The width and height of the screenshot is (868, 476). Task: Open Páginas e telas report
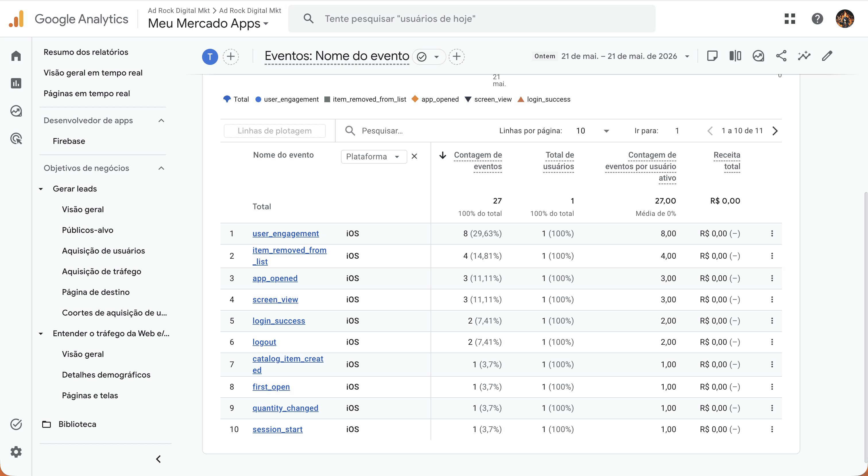(x=90, y=395)
